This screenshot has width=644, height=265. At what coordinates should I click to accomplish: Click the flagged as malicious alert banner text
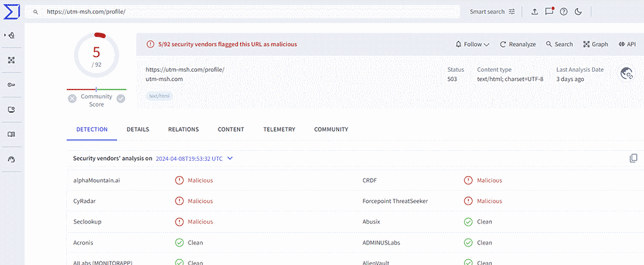click(x=227, y=45)
